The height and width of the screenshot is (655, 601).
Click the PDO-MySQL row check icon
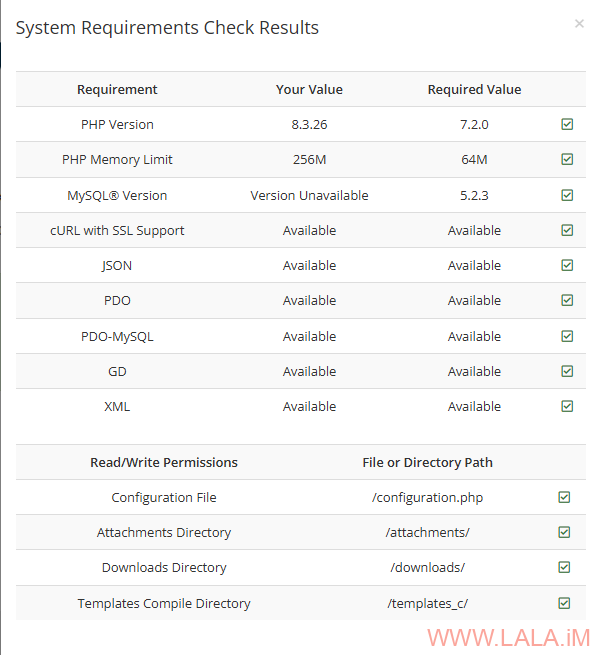[567, 336]
